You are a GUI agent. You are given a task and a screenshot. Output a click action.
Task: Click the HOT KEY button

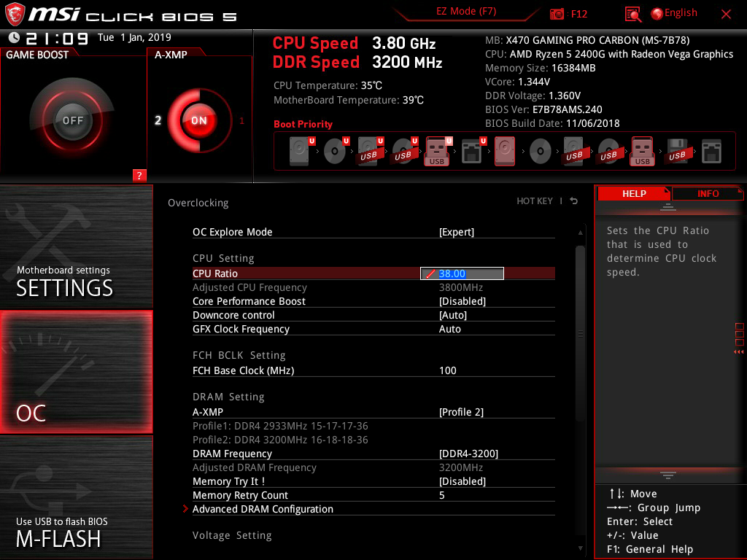pos(535,201)
